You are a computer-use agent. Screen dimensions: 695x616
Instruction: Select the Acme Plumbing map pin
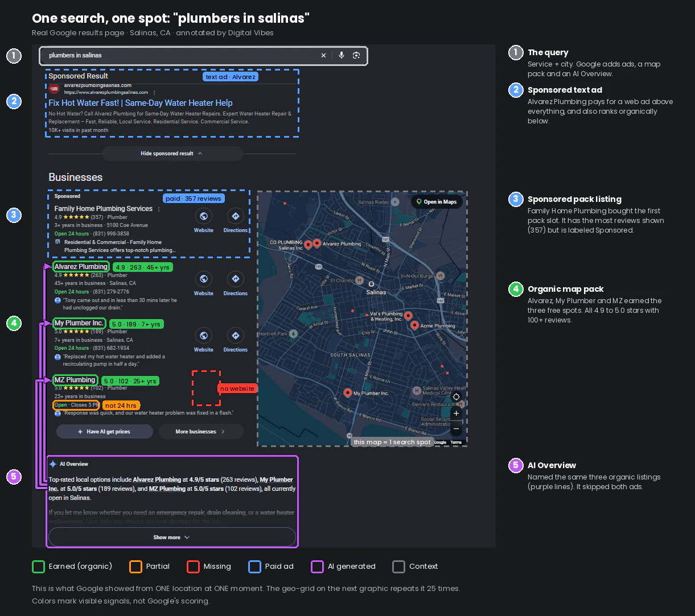[x=414, y=325]
